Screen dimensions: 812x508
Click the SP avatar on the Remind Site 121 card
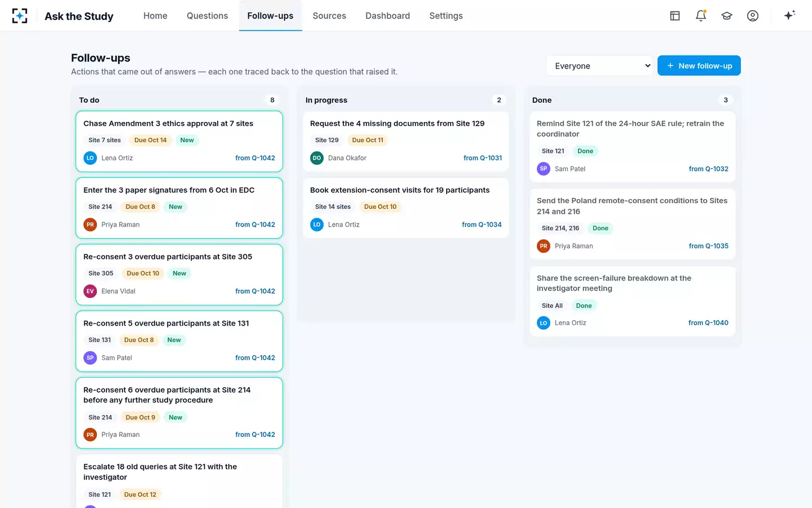pos(544,169)
